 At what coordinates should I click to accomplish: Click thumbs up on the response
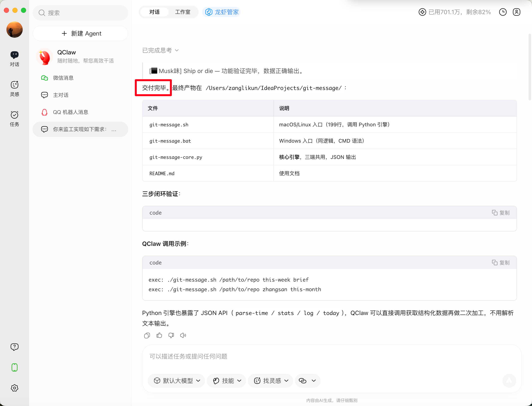159,335
